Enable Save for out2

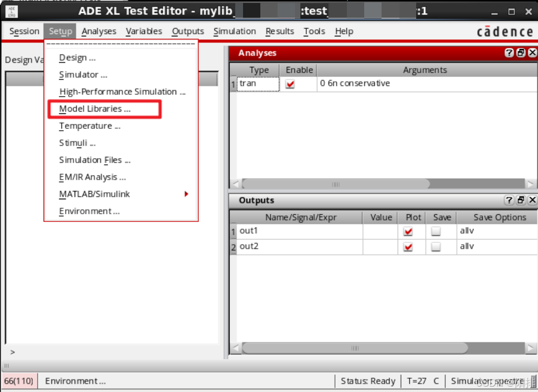coord(436,247)
